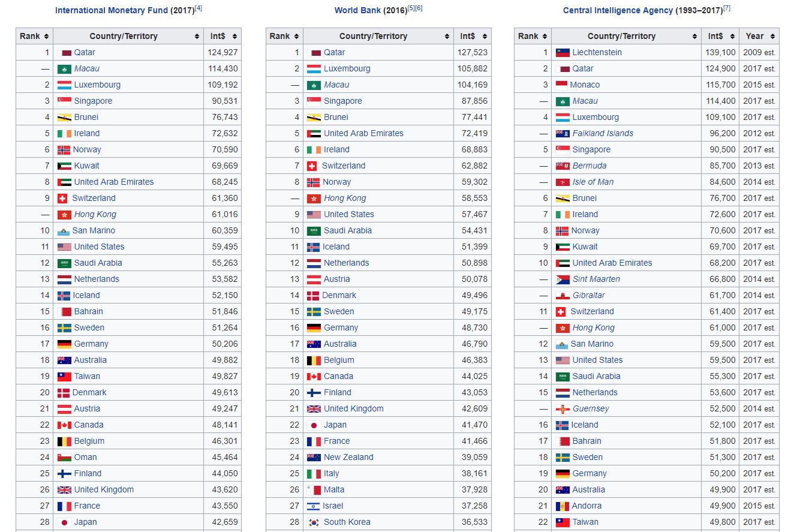This screenshot has width=803, height=532.
Task: Open the Monaco country link
Action: (x=585, y=85)
